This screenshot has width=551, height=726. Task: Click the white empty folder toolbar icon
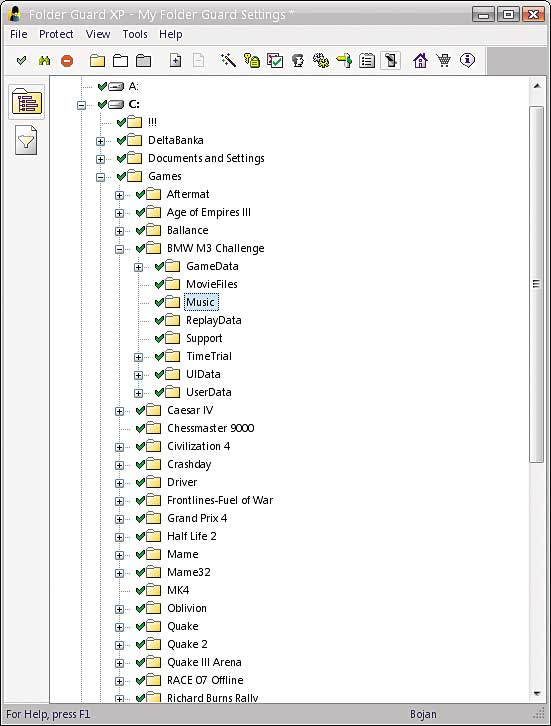(x=120, y=61)
